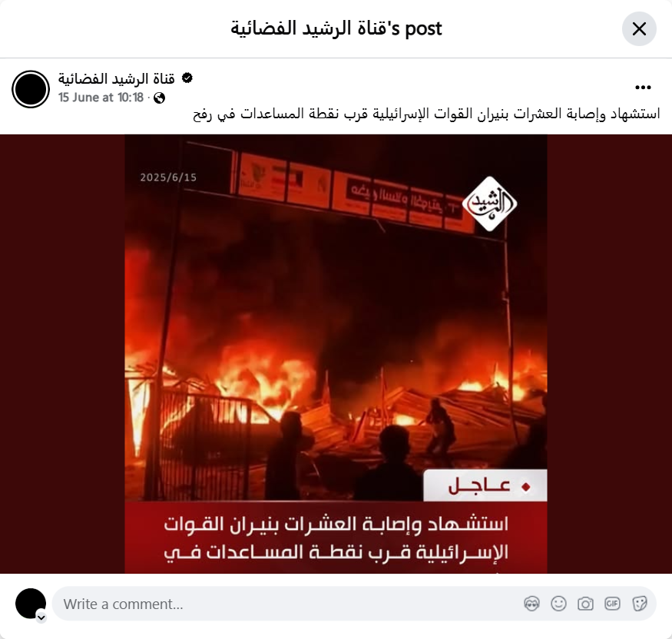Image resolution: width=672 pixels, height=639 pixels.
Task: Open the GIF picker for the comment
Action: (612, 604)
